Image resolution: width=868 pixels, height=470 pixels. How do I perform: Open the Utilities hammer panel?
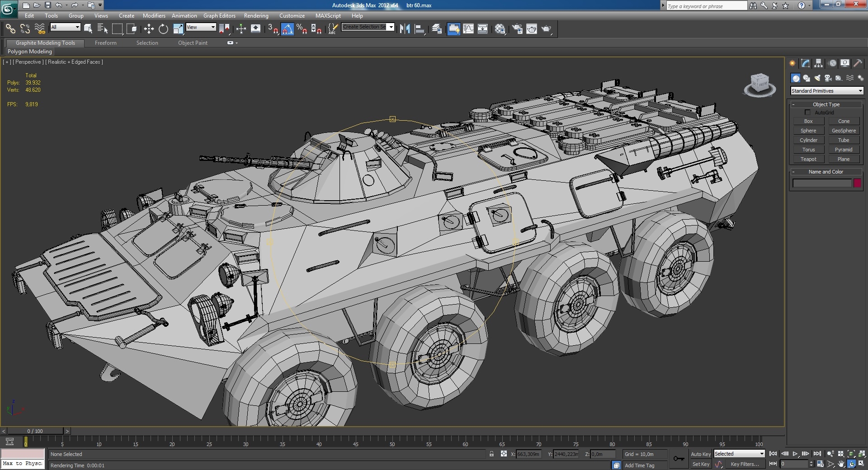tap(858, 63)
